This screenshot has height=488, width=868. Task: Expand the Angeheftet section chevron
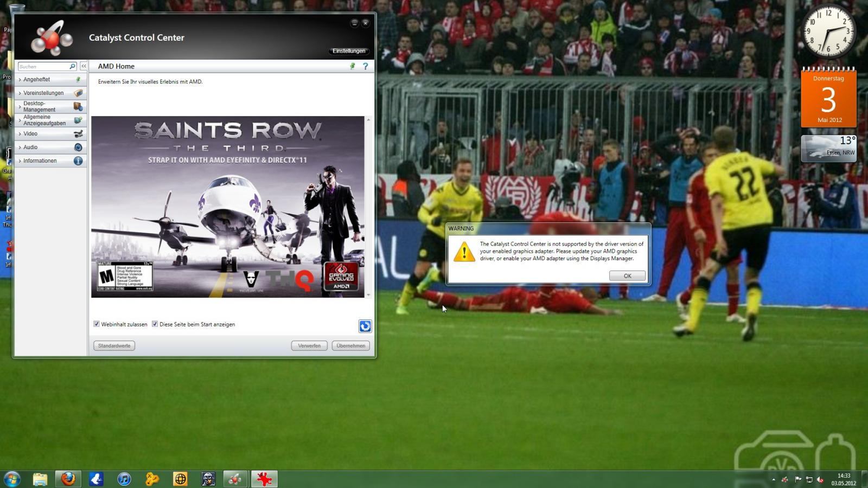click(20, 80)
